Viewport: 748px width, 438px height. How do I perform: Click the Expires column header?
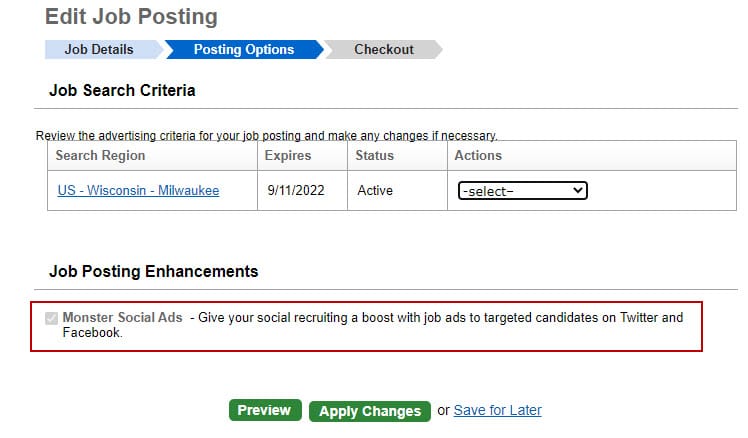coord(288,156)
